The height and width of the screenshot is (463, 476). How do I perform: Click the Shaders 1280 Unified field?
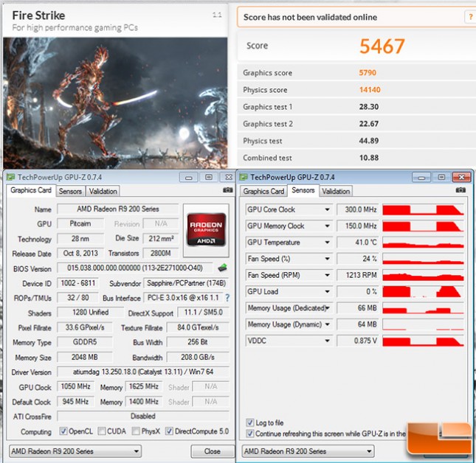[91, 313]
